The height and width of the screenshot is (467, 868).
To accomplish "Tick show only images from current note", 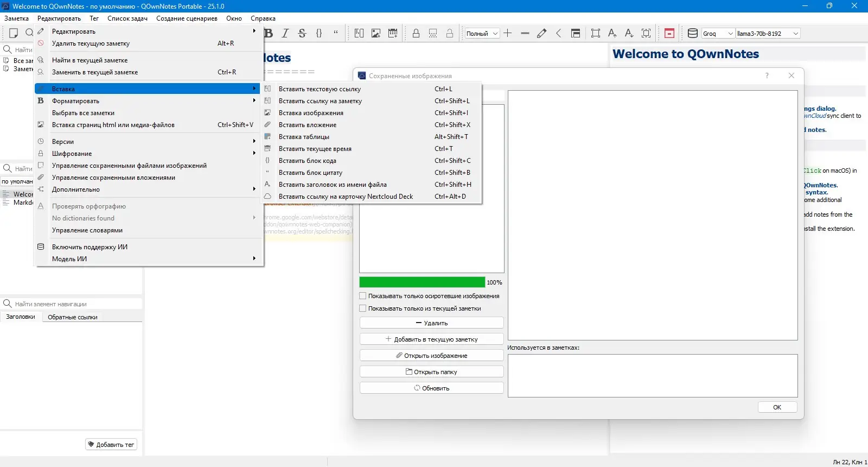I will (363, 308).
